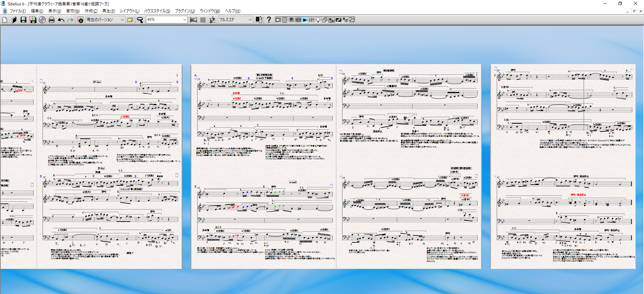Open the 音符(N) menu
Viewport: 644px width, 294px height.
(x=73, y=11)
